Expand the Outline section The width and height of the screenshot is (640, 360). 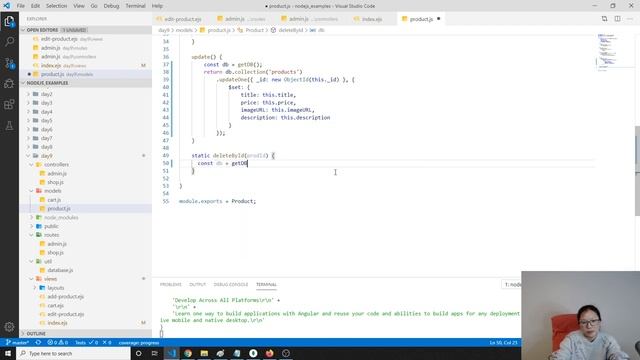pos(86,333)
